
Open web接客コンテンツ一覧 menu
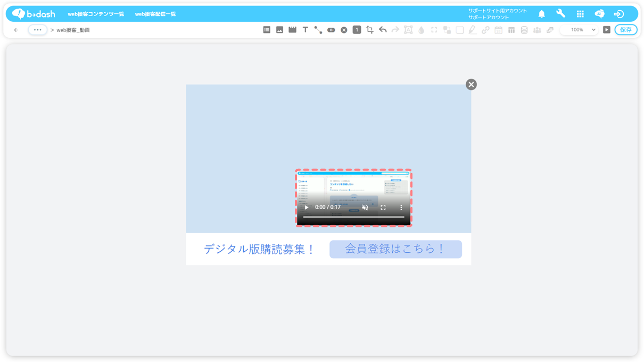(96, 14)
